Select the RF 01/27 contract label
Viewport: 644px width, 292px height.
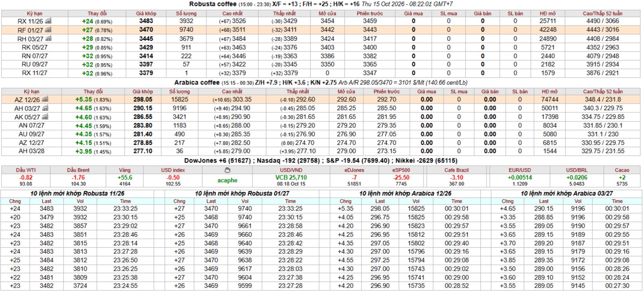tap(30, 30)
